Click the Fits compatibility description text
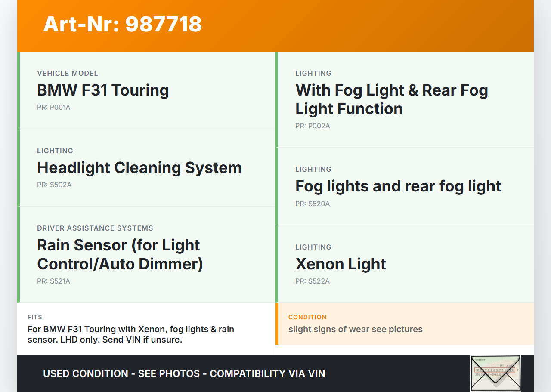Image resolution: width=551 pixels, height=392 pixels. click(x=131, y=334)
